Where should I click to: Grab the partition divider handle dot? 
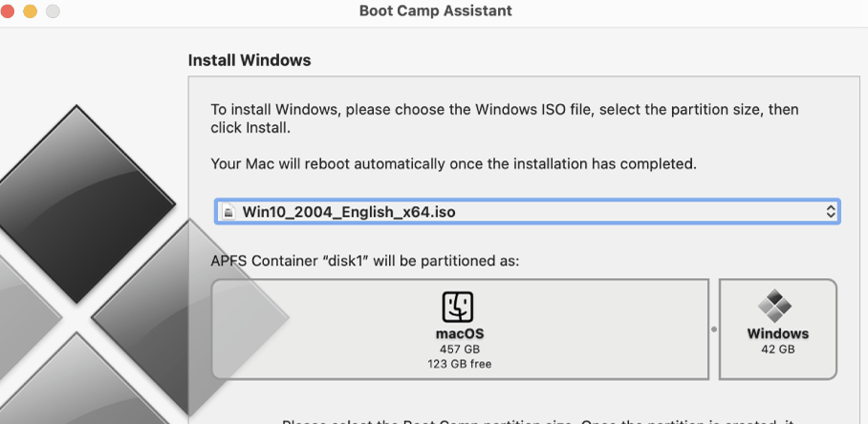(714, 329)
